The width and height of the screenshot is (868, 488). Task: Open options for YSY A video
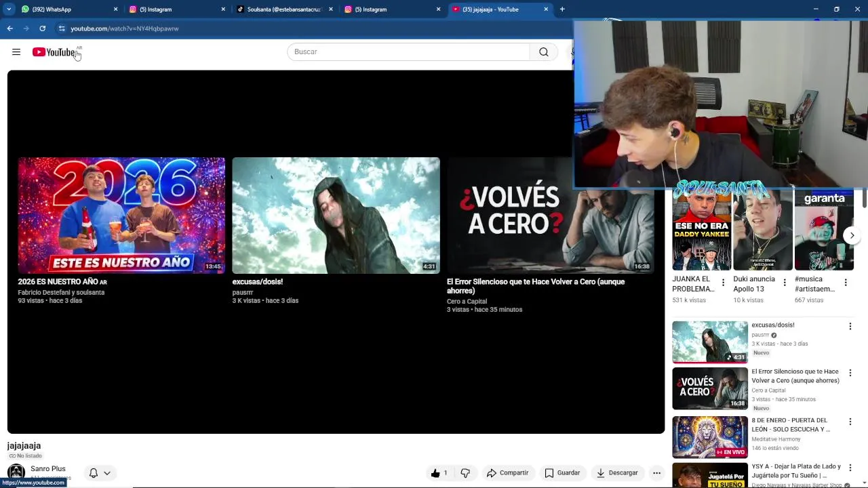[850, 468]
